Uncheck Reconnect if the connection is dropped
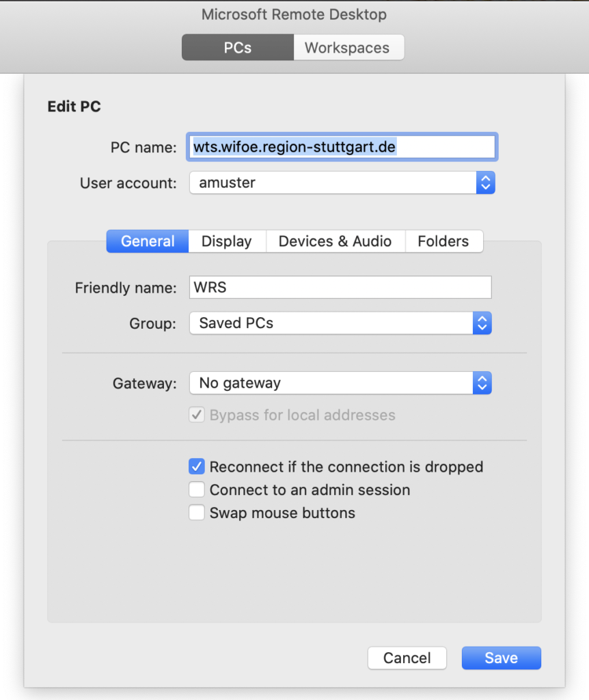This screenshot has width=589, height=700. click(197, 467)
